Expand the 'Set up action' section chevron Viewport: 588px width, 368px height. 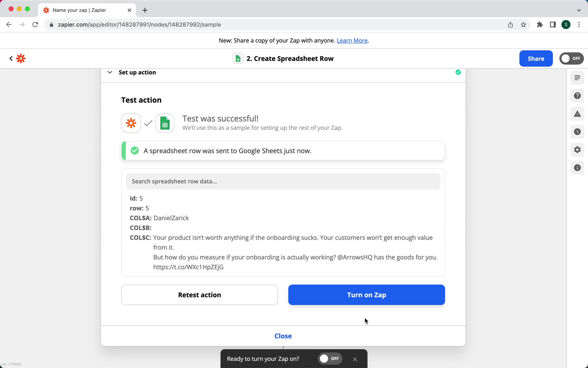coord(110,72)
